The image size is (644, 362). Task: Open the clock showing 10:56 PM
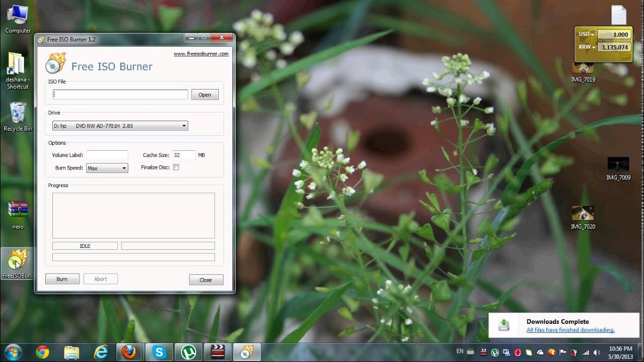(x=621, y=352)
